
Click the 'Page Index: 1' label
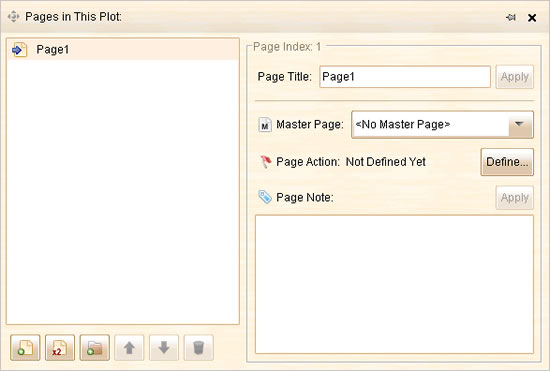287,47
